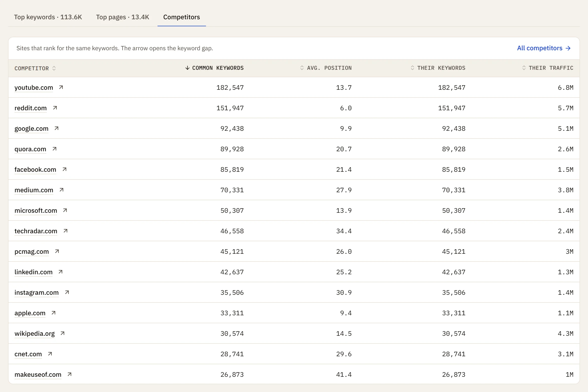
Task: Open medium.com competitor link
Action: tap(34, 190)
